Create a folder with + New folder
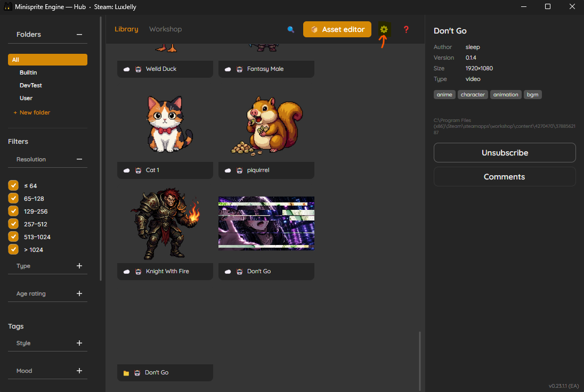Image resolution: width=584 pixels, height=392 pixels. pos(31,112)
